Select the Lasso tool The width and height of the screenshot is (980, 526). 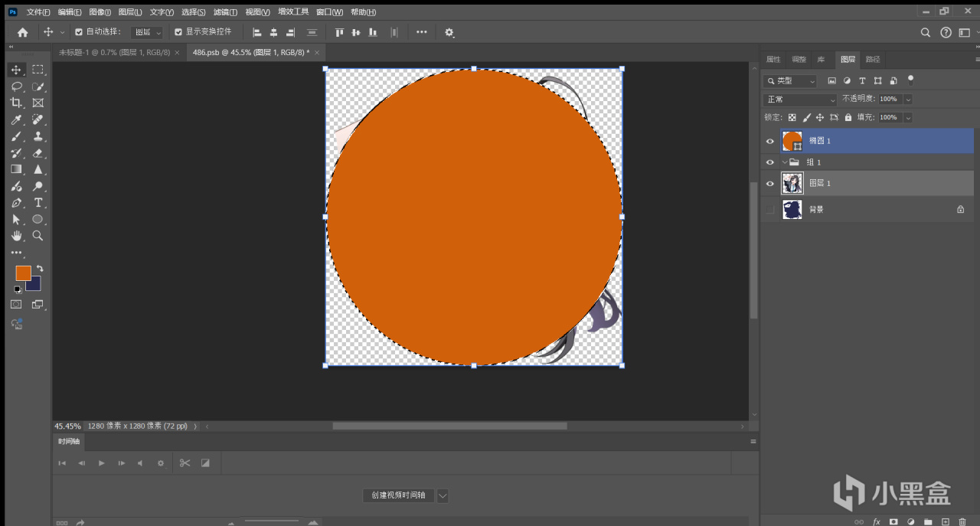pos(16,87)
